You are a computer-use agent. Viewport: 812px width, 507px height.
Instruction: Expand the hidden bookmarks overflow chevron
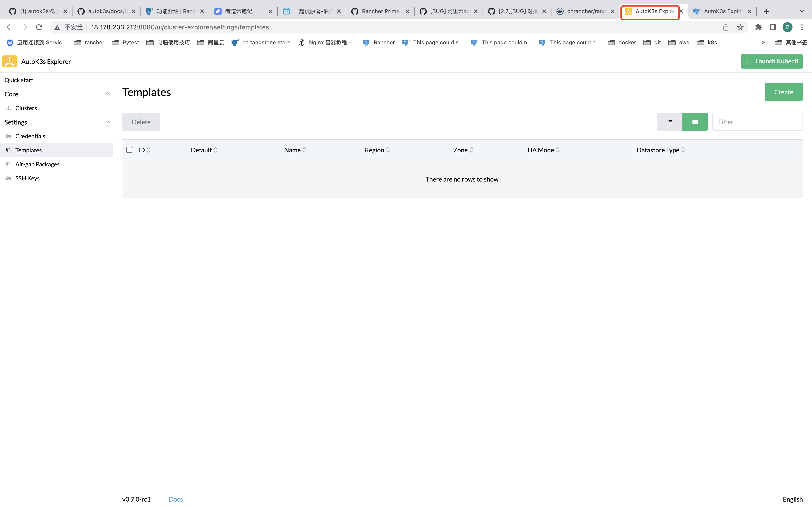coord(763,42)
